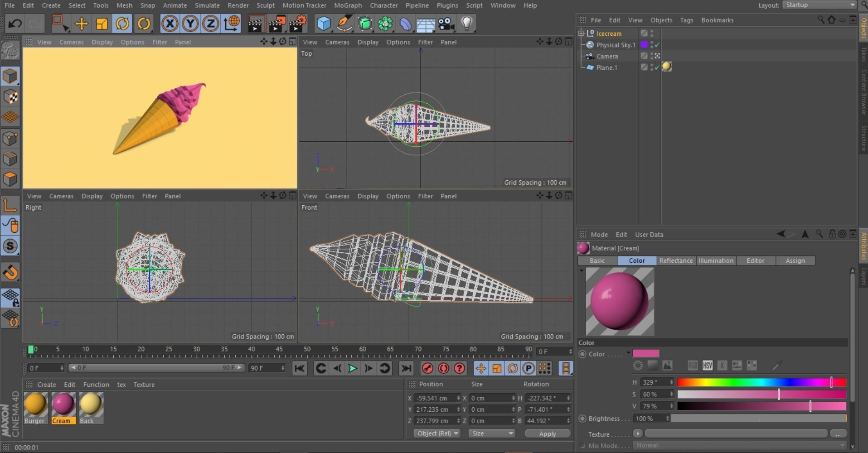Click the Apply button
This screenshot has width=868, height=453.
(548, 434)
